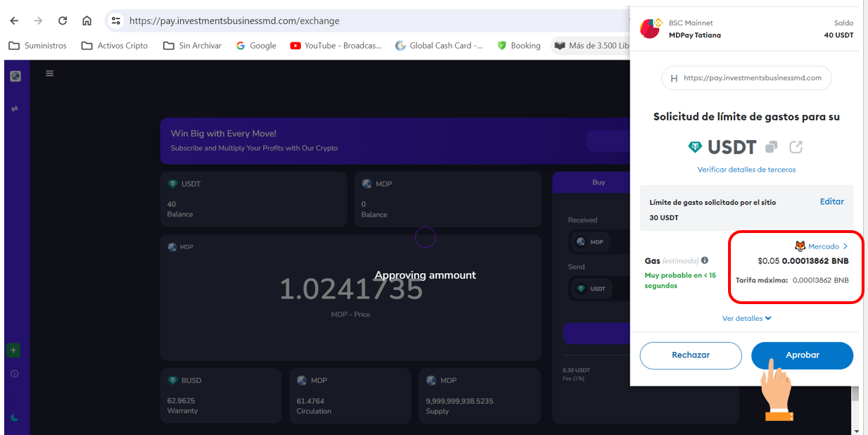
Task: Click the browser reload button
Action: point(63,20)
